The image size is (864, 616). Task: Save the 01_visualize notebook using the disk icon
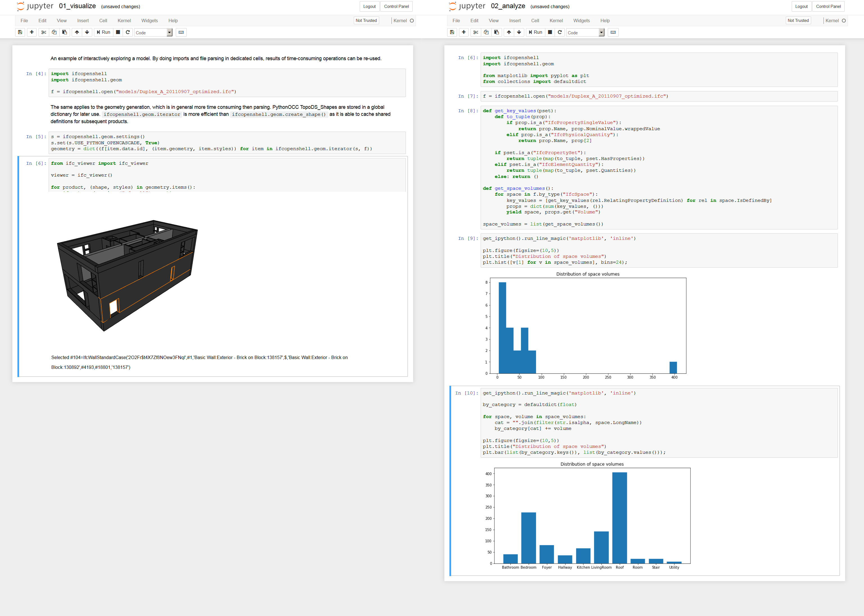(x=20, y=32)
